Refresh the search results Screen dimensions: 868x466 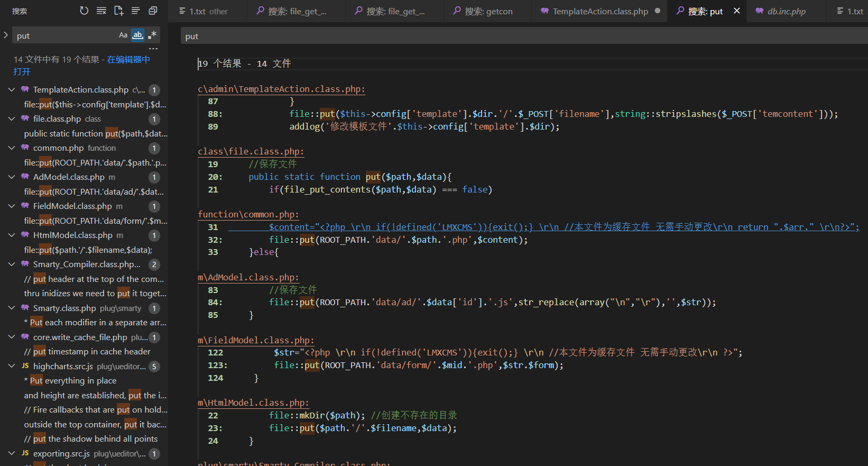tap(84, 11)
